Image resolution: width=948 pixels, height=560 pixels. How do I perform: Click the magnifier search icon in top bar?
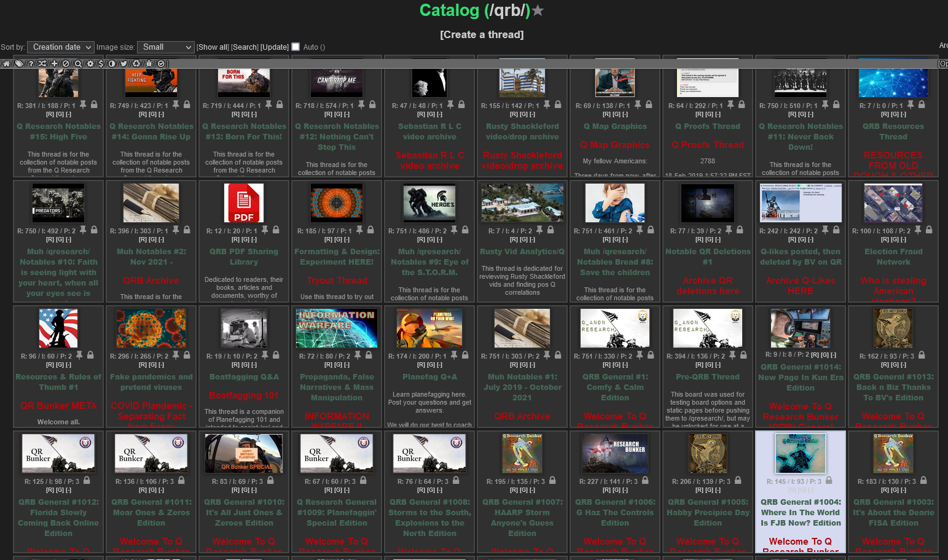[x=78, y=64]
